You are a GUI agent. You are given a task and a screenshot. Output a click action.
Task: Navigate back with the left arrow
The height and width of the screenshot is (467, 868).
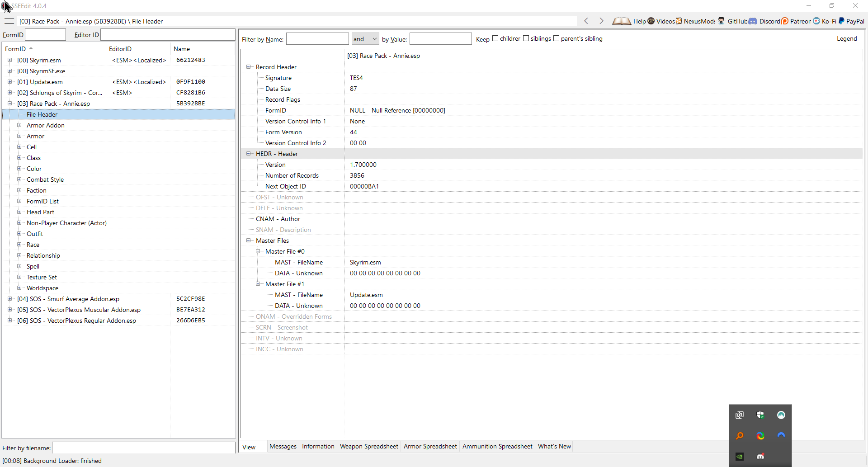[586, 21]
